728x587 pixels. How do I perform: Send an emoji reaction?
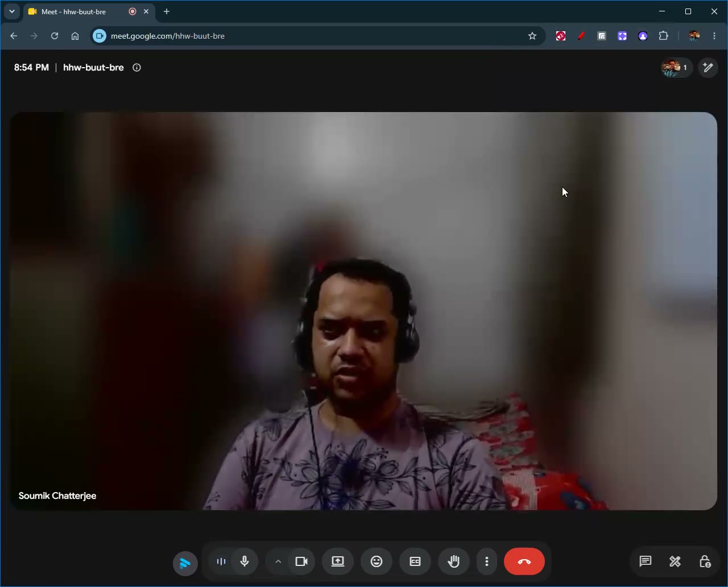pos(377,561)
